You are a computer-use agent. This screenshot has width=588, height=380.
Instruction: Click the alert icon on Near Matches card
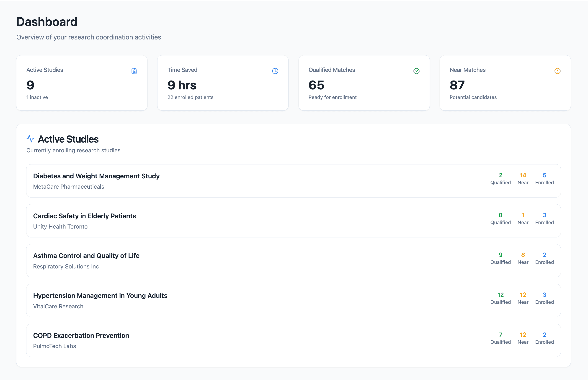pyautogui.click(x=557, y=71)
